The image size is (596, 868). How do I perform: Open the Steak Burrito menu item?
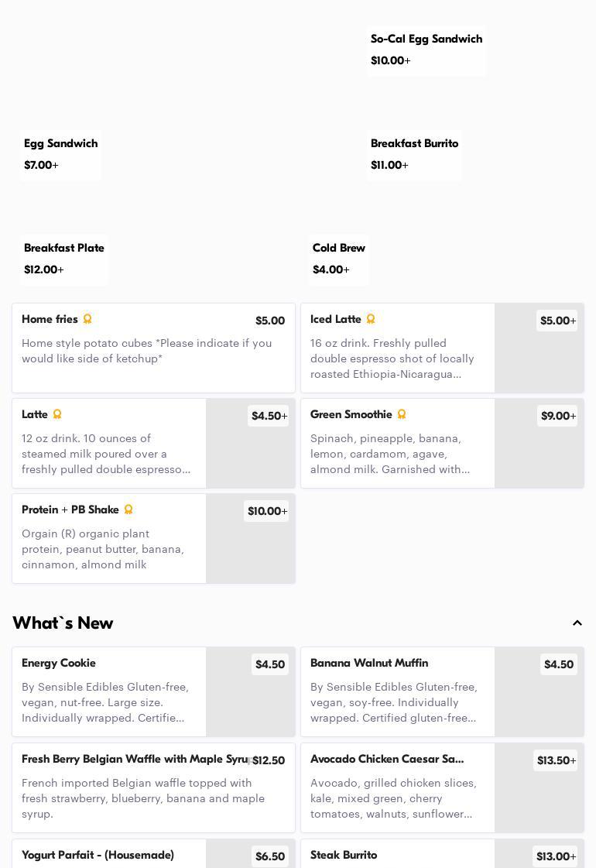click(397, 855)
